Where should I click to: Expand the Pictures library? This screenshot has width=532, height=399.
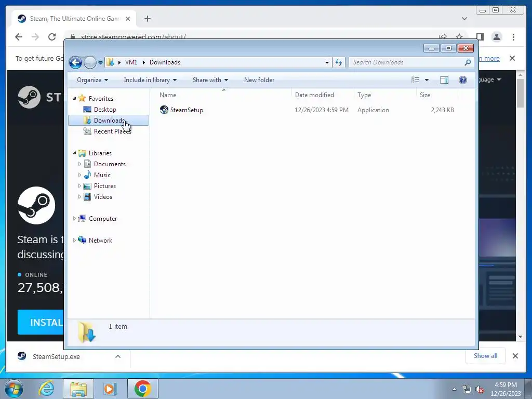click(79, 185)
